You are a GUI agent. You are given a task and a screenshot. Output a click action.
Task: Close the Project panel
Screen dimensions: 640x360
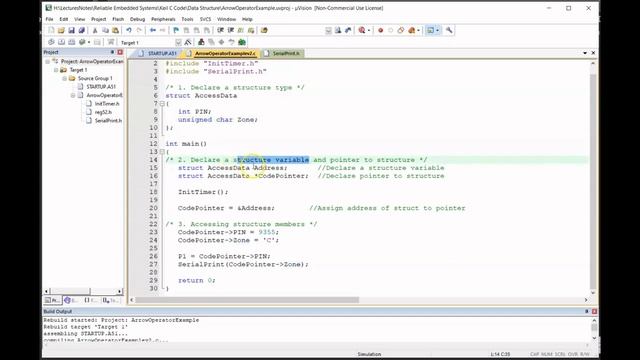click(120, 52)
